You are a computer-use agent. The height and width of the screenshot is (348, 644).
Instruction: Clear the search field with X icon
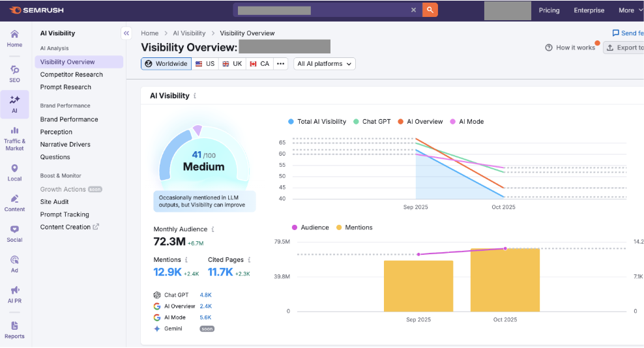click(x=413, y=10)
